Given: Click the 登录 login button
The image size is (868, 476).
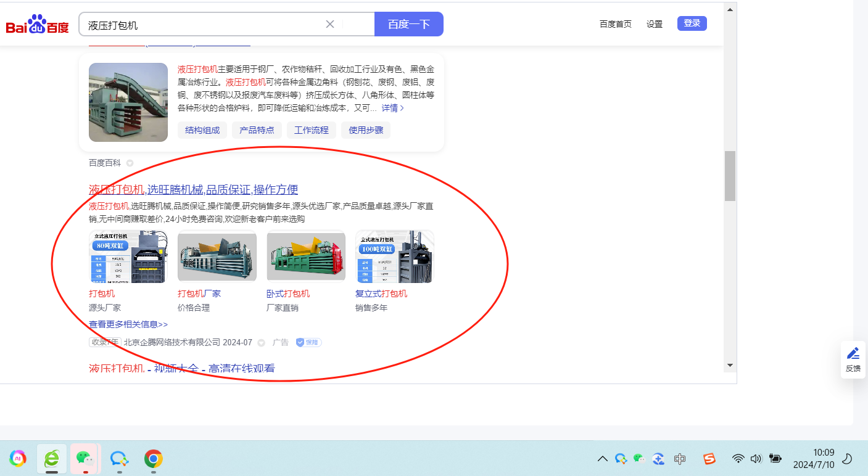Looking at the screenshot, I should pyautogui.click(x=692, y=23).
